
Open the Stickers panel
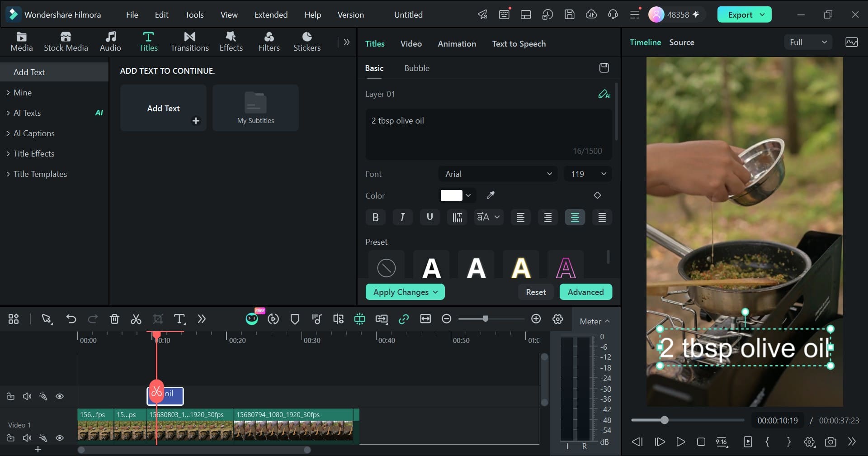pyautogui.click(x=307, y=42)
